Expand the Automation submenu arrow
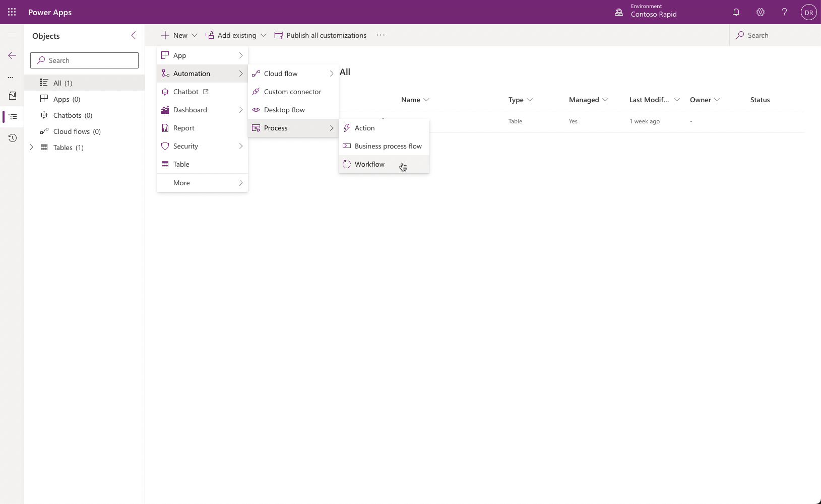Image resolution: width=821 pixels, height=504 pixels. point(241,74)
